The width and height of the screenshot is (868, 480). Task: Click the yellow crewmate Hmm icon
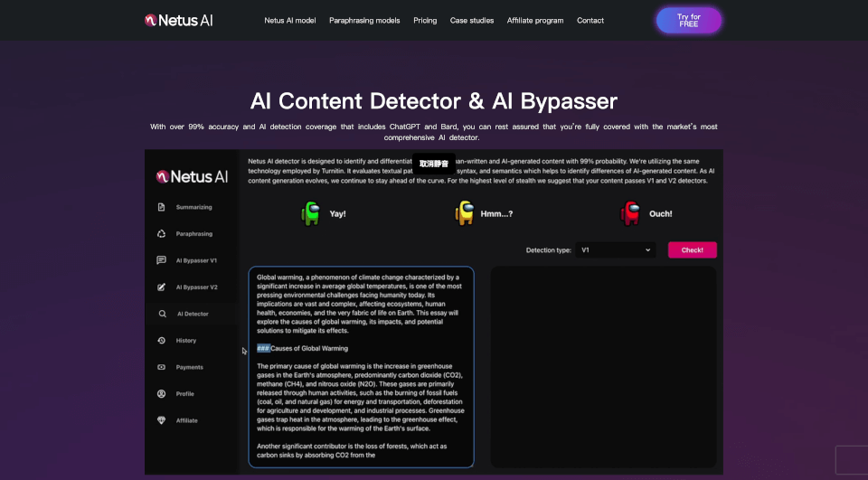coord(465,213)
